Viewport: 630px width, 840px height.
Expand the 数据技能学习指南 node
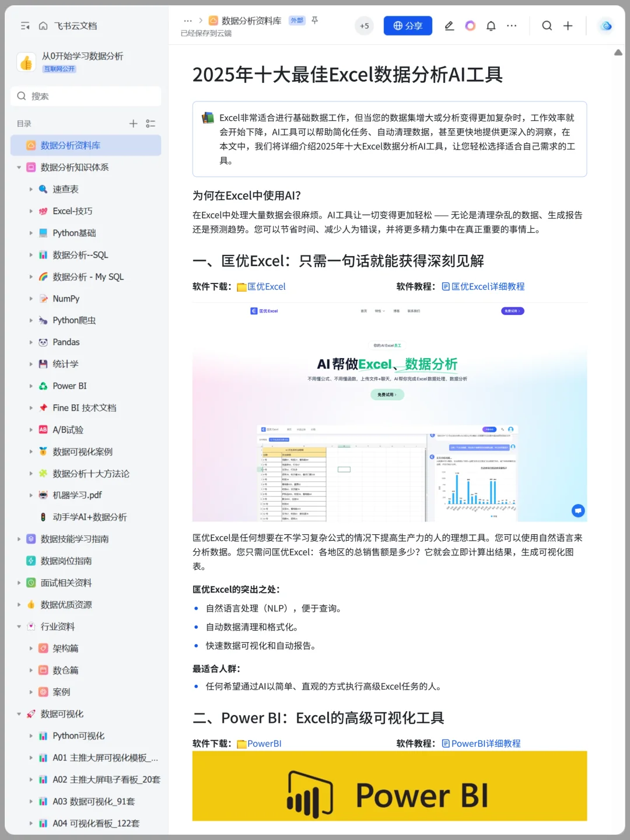tap(19, 539)
